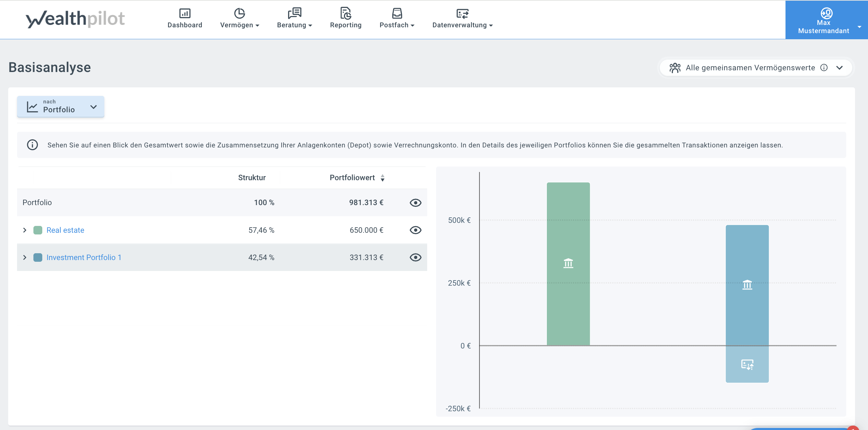This screenshot has width=868, height=430.
Task: Click the info icon beside Vermögenswerte selector
Action: coord(824,68)
